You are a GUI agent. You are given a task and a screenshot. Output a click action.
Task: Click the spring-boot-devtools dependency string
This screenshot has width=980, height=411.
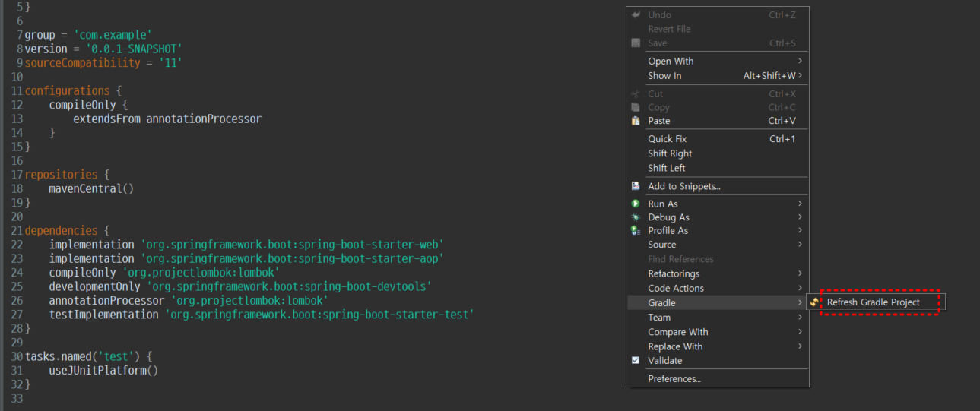290,286
